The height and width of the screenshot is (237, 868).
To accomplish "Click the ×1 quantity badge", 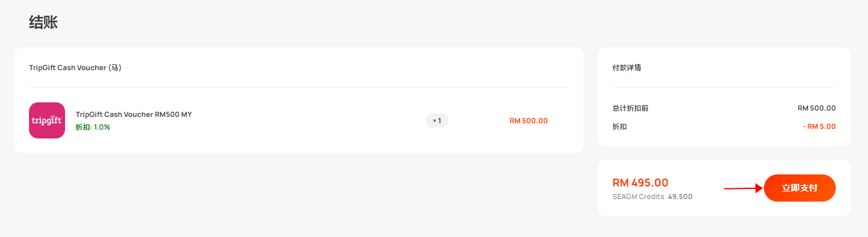I will [x=437, y=120].
